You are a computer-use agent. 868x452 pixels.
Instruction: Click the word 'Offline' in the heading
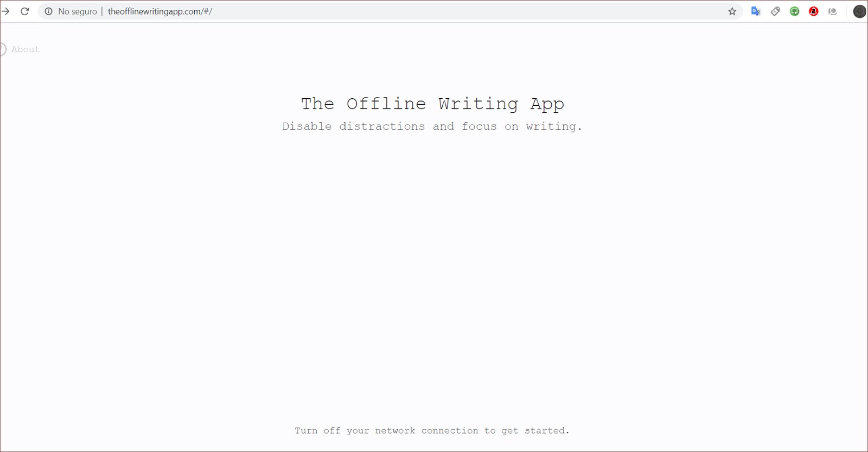[386, 104]
